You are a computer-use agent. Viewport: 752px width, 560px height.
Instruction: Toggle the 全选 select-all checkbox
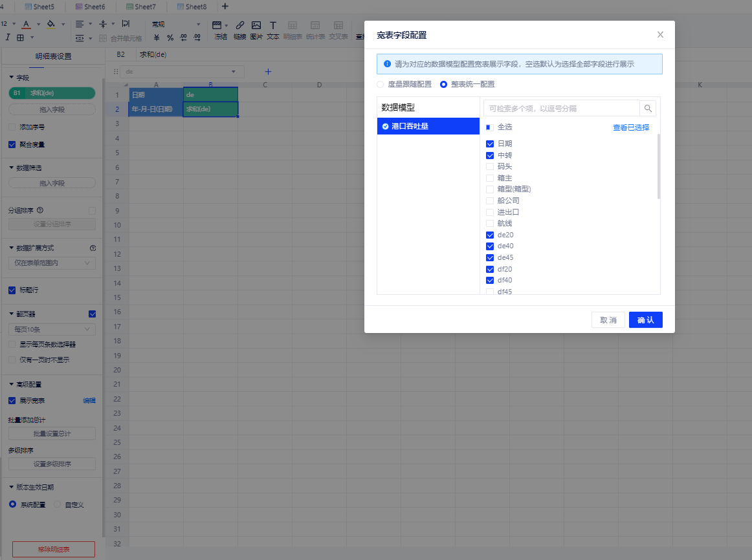click(490, 127)
